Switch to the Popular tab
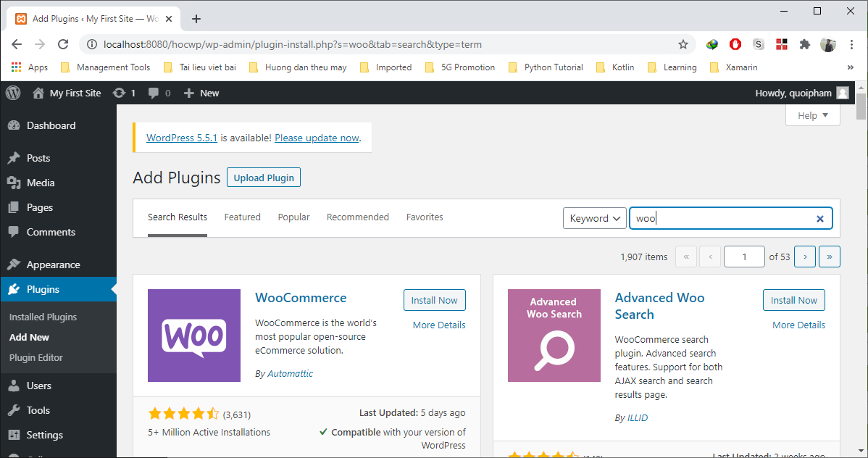Screen dimensions: 868x458 pos(293,217)
